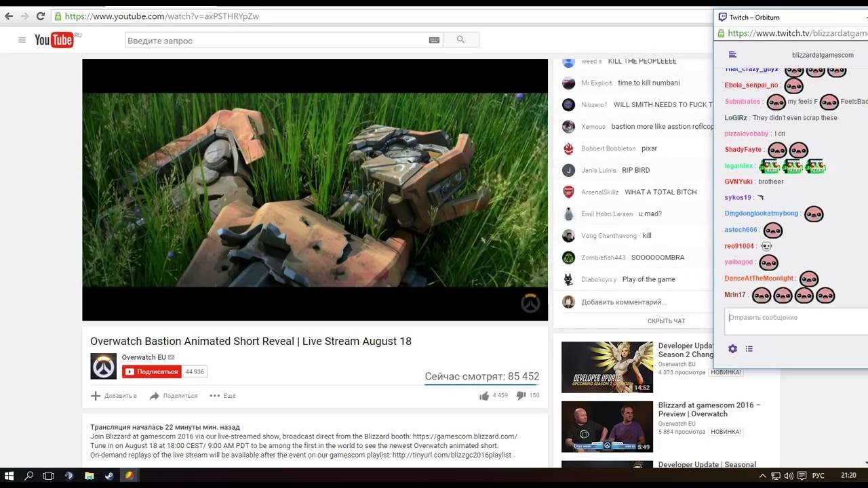Viewport: 868px width, 488px height.
Task: Click ArsenalSkillz's chat avatar
Action: [x=568, y=192]
